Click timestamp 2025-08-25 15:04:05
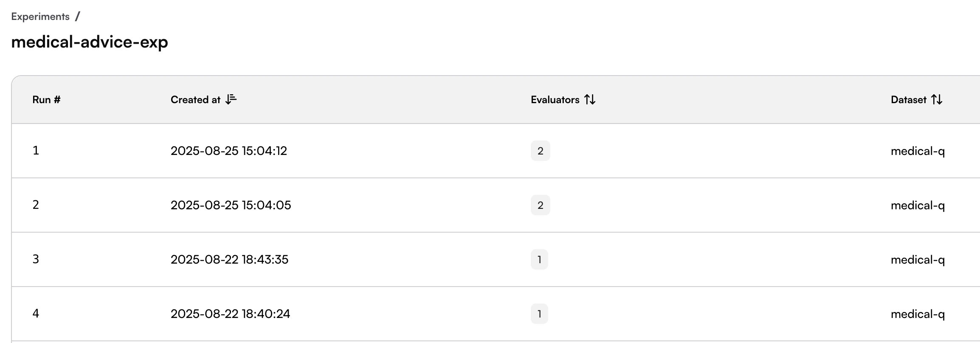This screenshot has width=980, height=343. tap(231, 205)
